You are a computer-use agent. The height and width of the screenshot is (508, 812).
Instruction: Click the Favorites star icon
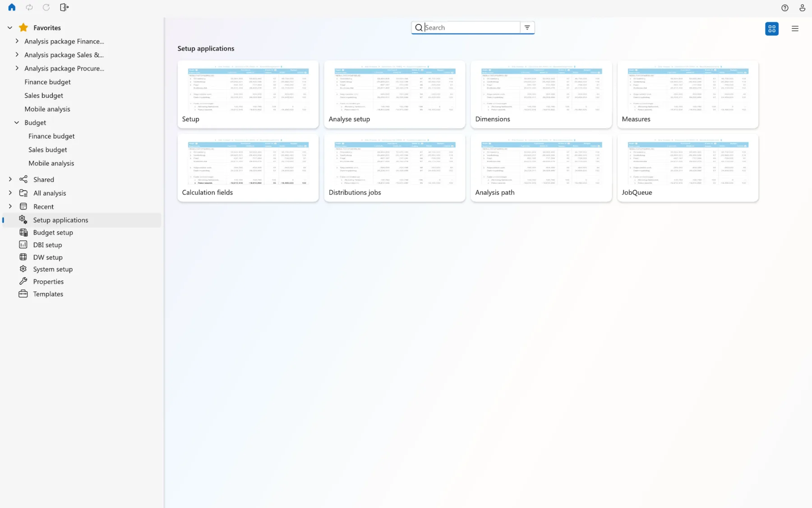(x=23, y=28)
